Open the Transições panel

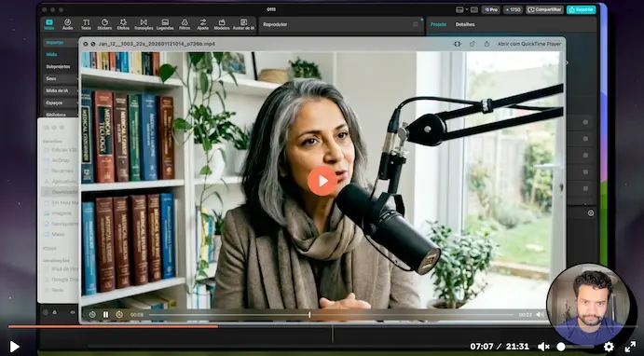click(x=144, y=24)
